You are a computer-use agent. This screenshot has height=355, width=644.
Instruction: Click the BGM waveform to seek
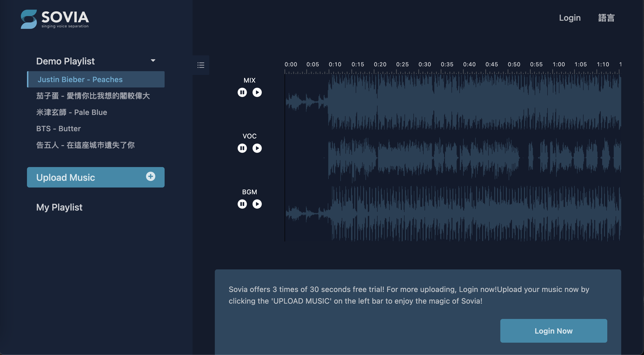453,214
